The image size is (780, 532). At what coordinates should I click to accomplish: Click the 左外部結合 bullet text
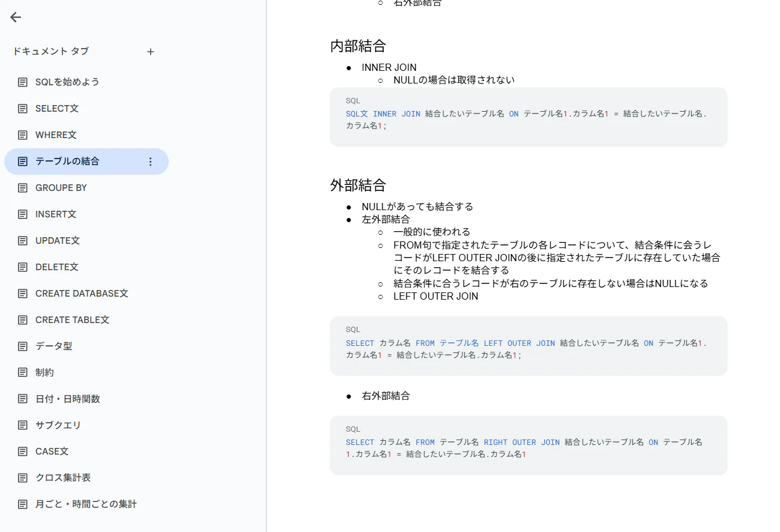(385, 219)
